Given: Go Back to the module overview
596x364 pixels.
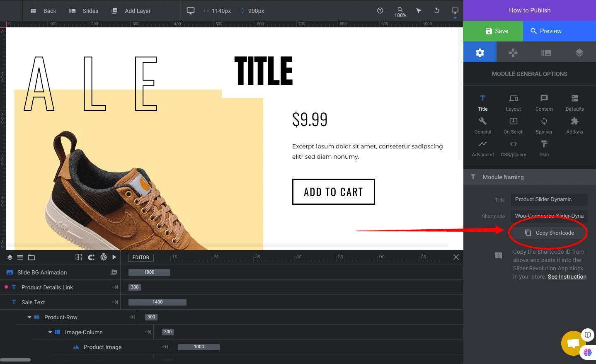Looking at the screenshot, I should 43,11.
